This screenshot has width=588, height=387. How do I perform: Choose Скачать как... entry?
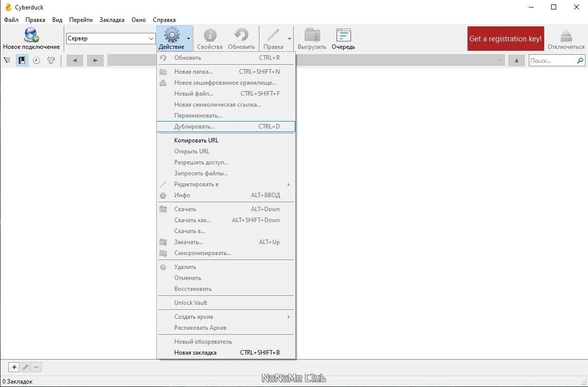pos(226,220)
